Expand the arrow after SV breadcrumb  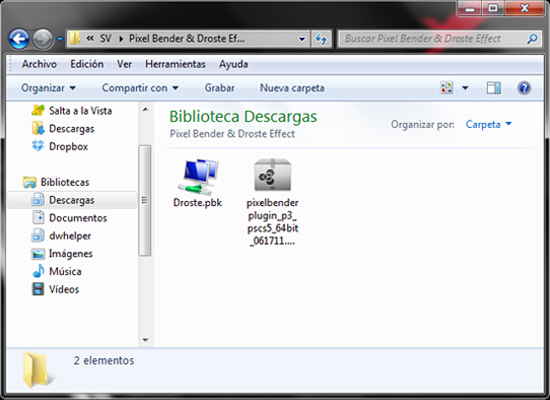pyautogui.click(x=121, y=39)
